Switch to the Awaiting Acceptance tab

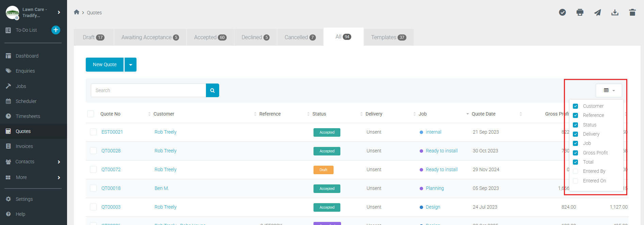pos(150,37)
